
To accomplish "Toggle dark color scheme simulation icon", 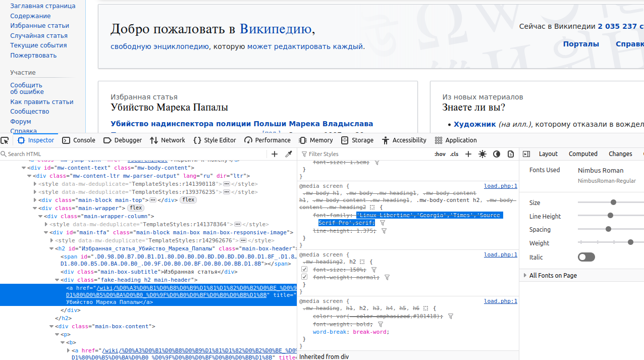I will pyautogui.click(x=497, y=154).
